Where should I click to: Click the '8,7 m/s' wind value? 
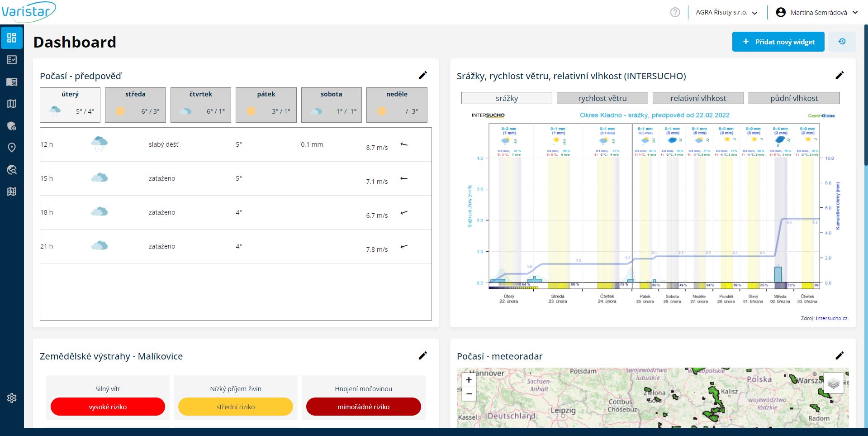[377, 148]
